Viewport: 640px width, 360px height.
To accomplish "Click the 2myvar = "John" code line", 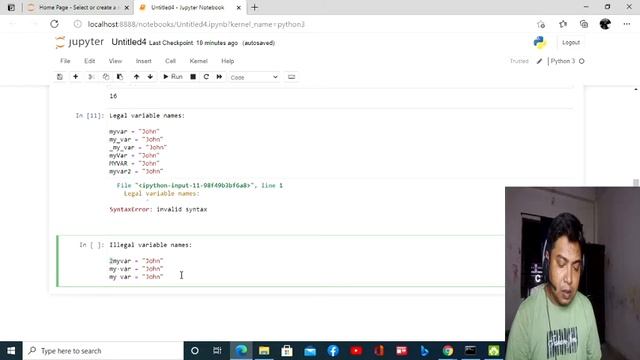I will click(136, 261).
